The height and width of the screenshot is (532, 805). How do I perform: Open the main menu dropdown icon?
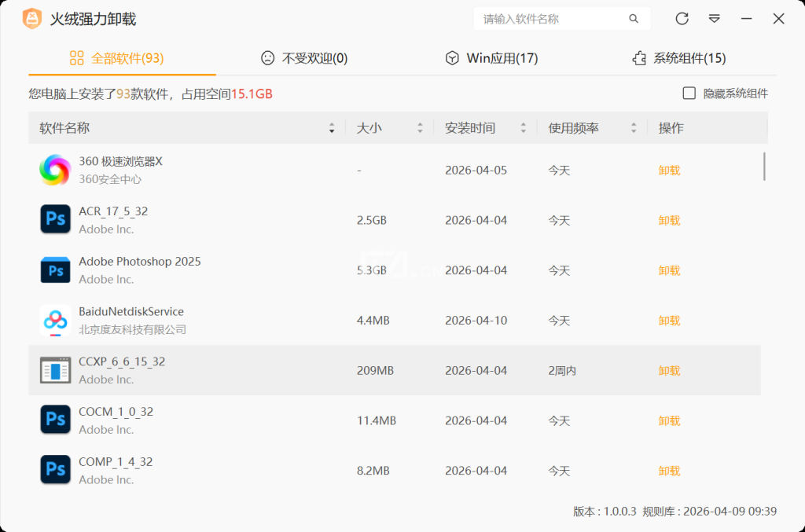coord(714,19)
